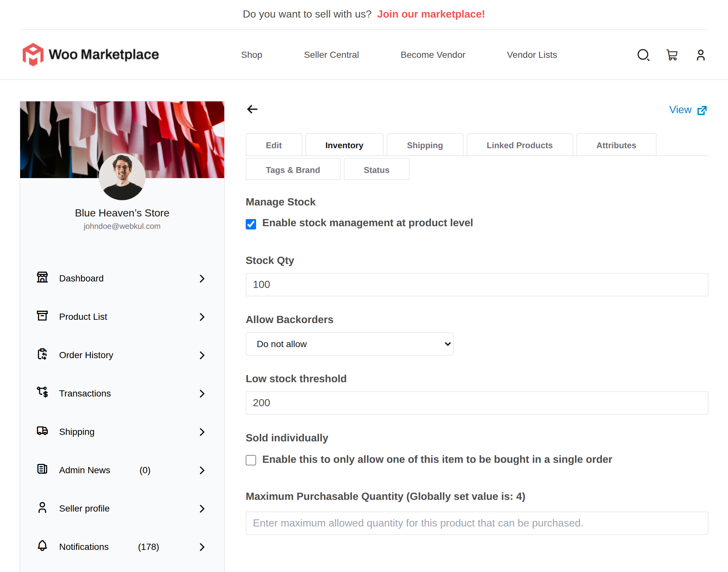Screen dimensions: 728x572
Task: Click Join our marketplace link
Action: (x=431, y=14)
